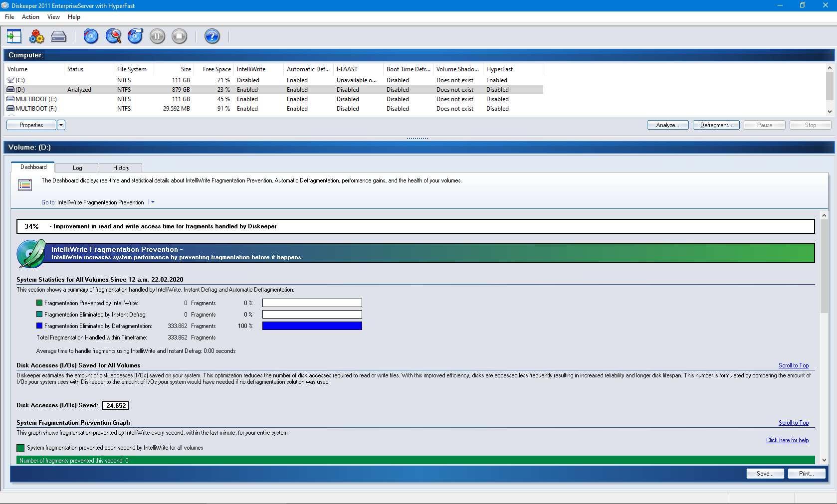837x504 pixels.
Task: Click the IntelliWrite feather globe icon
Action: coord(31,253)
